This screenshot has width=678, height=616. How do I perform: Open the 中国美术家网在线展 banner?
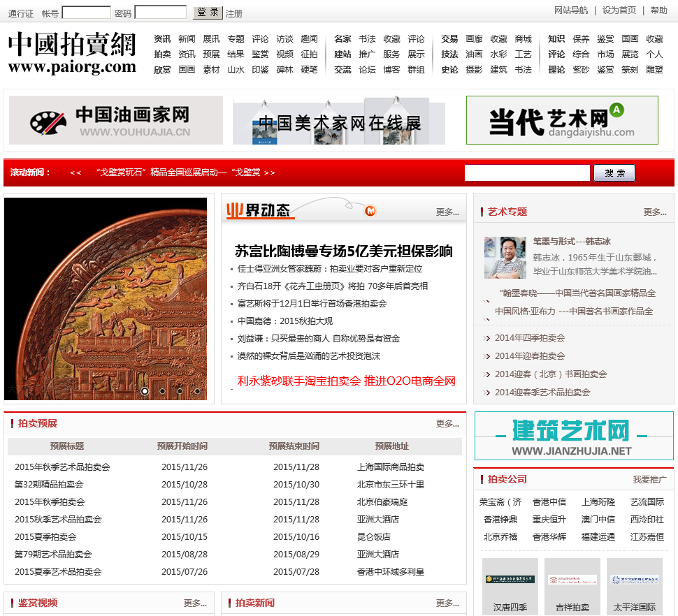pos(339,121)
